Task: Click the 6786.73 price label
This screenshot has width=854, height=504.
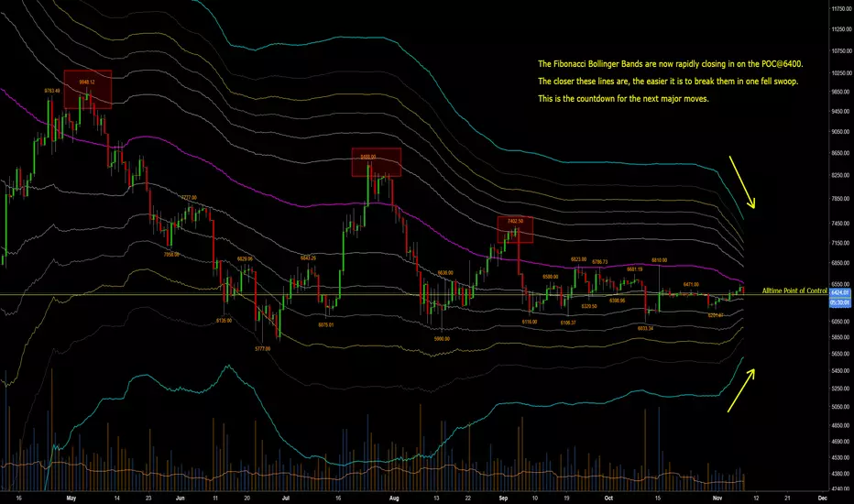Action: point(599,262)
